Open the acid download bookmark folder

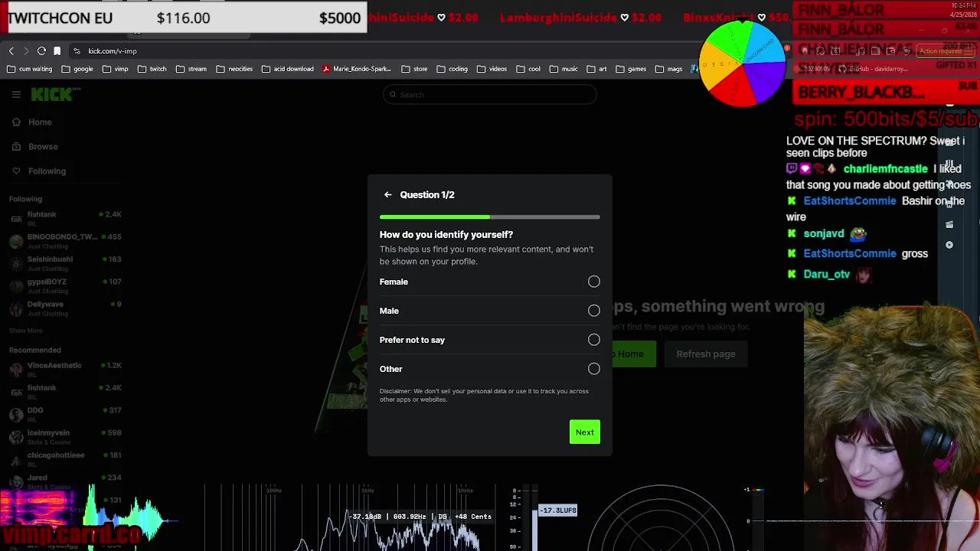pos(288,69)
